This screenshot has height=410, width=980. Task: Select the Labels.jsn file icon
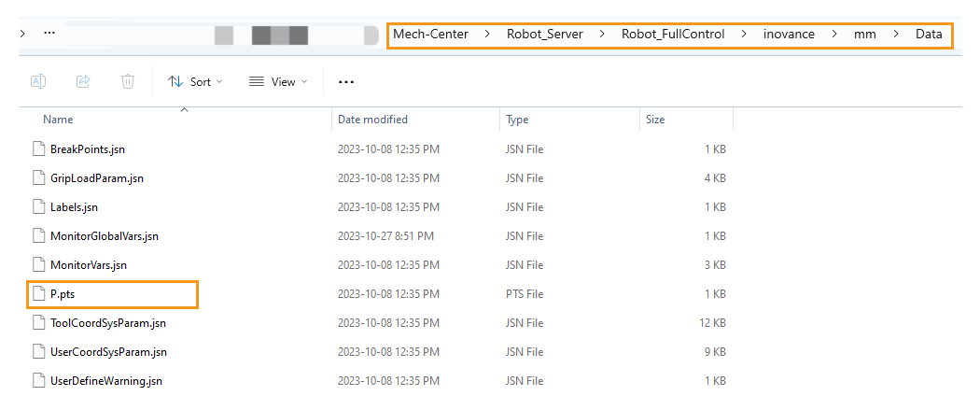[38, 206]
